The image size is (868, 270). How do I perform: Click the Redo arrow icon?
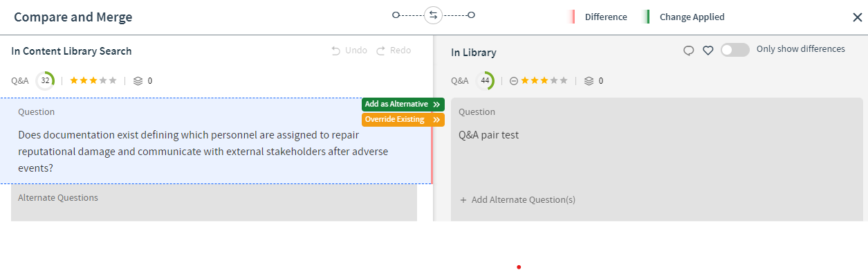pos(380,51)
